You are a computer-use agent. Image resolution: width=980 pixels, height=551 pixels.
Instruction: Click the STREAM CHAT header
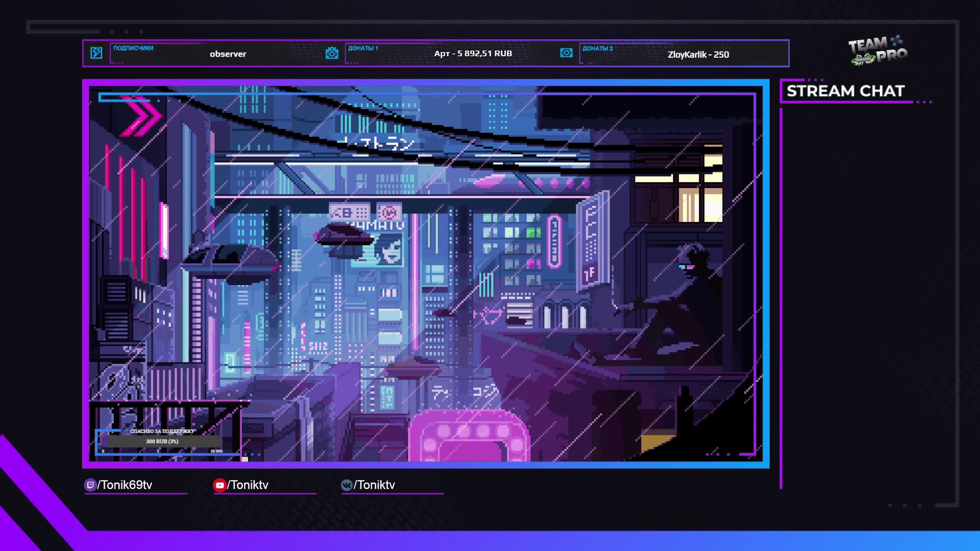point(845,91)
